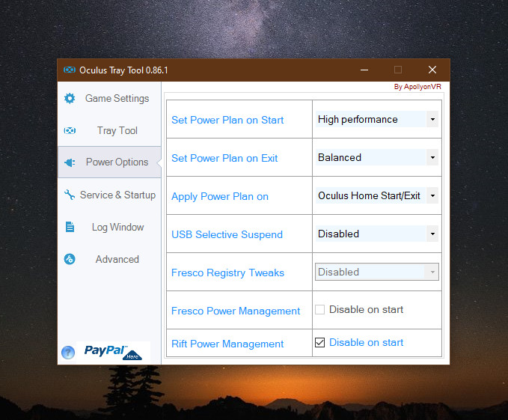Click the Rift Power Management label
This screenshot has width=508, height=420.
tap(227, 344)
